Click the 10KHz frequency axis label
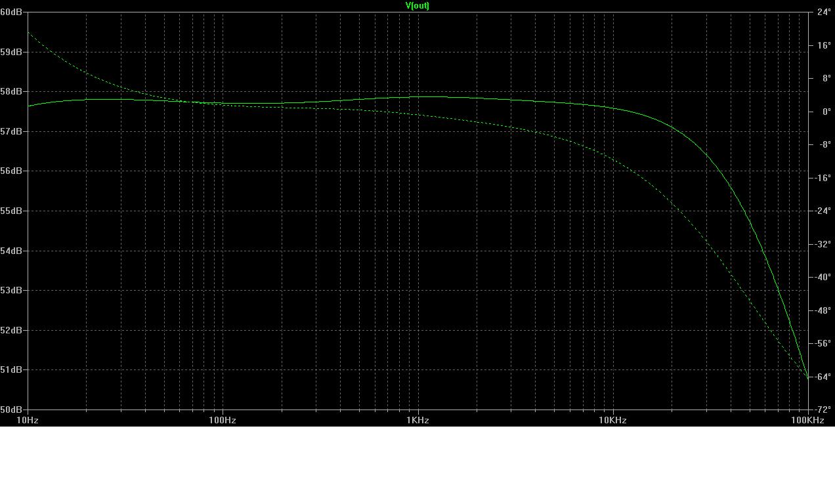835x504 pixels. [612, 420]
